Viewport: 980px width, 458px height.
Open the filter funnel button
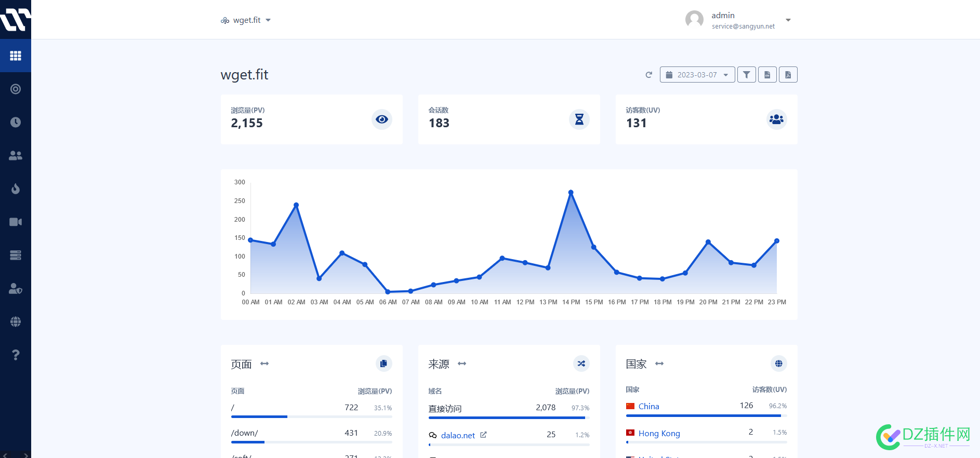tap(746, 75)
